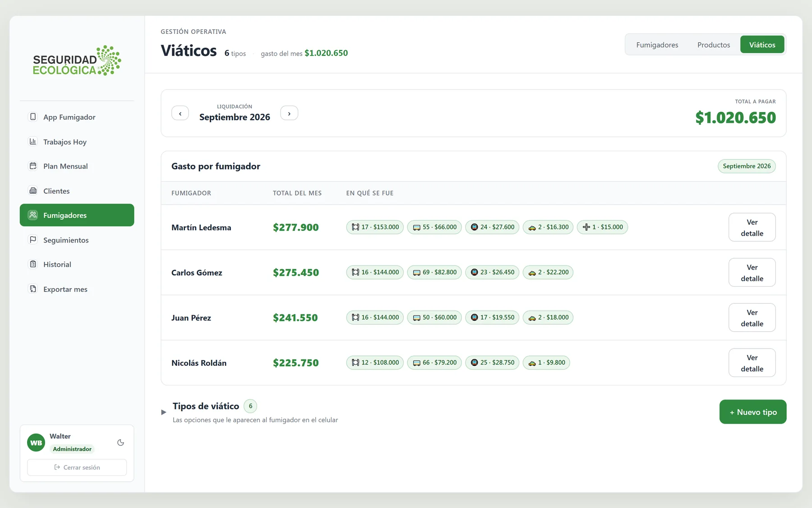Click the Fumigadores people icon
Viewport: 812px width, 508px height.
[x=33, y=215]
